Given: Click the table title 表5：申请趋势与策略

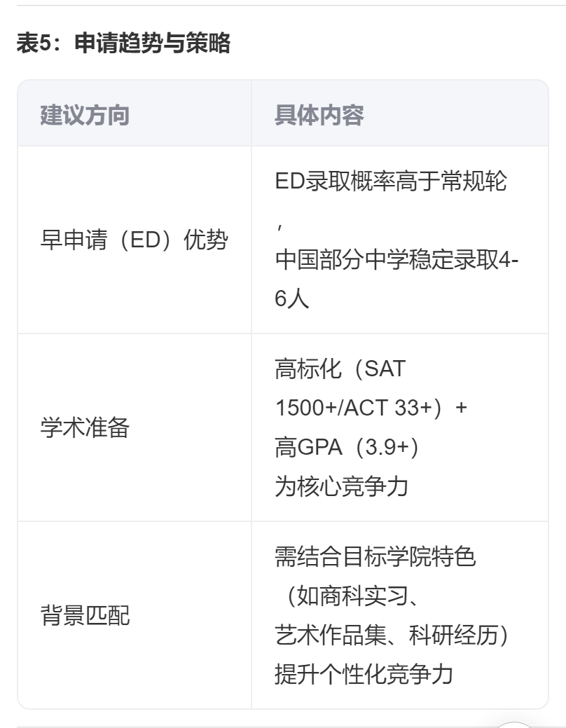Looking at the screenshot, I should 123,44.
